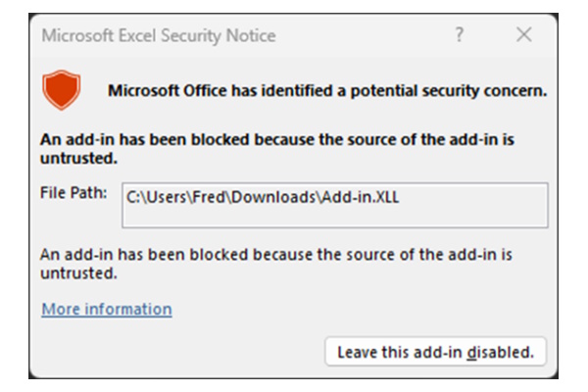Screen dimensions: 588x392
Task: Click the red shield security icon
Action: [x=61, y=91]
